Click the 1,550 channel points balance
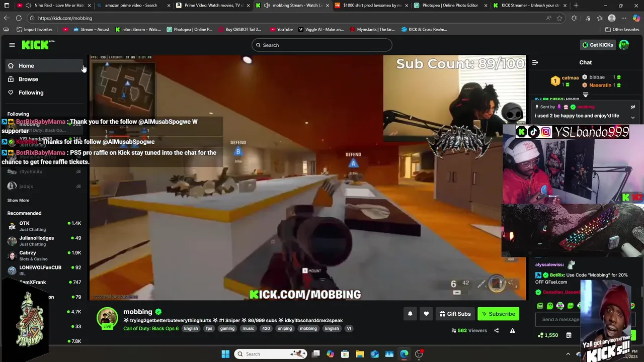The height and width of the screenshot is (362, 644). point(548,335)
